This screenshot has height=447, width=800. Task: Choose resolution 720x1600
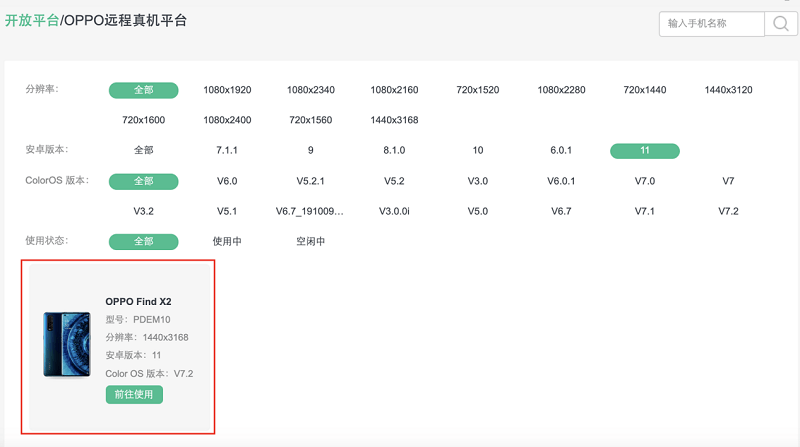pos(143,120)
